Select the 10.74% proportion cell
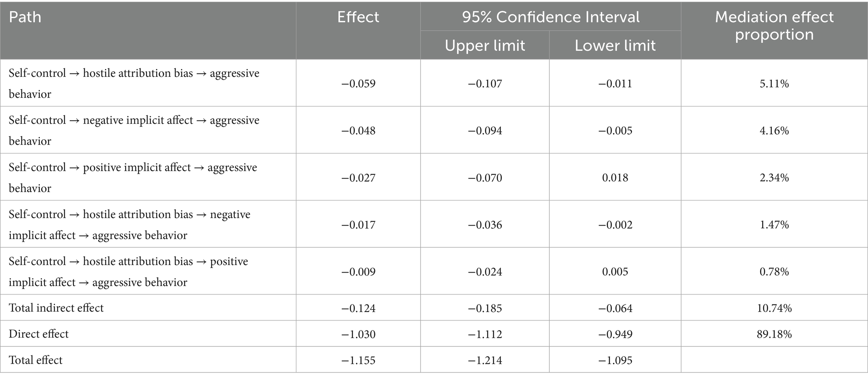The width and height of the screenshot is (868, 380). pos(774,308)
